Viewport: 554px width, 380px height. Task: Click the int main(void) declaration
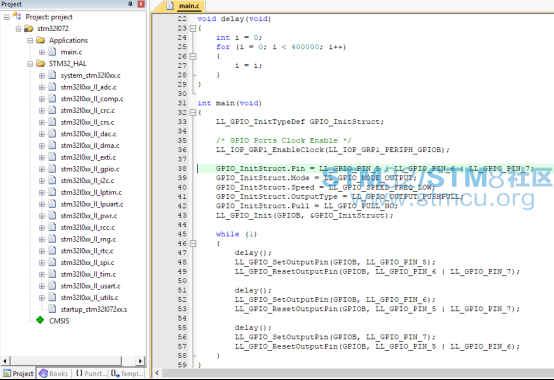(x=229, y=103)
